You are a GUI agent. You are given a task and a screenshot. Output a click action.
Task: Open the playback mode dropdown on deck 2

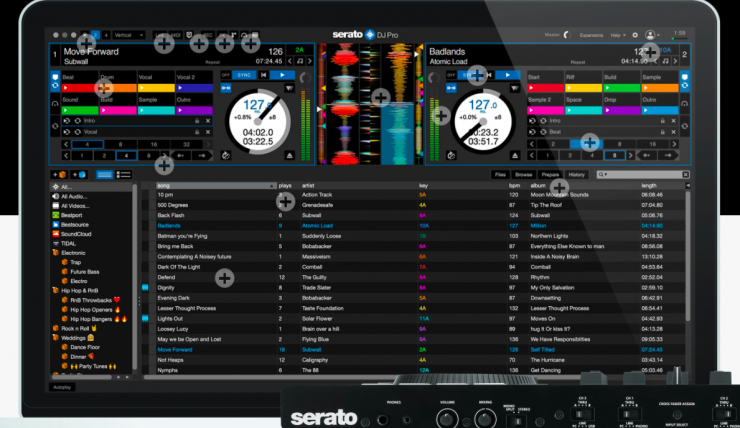[514, 88]
